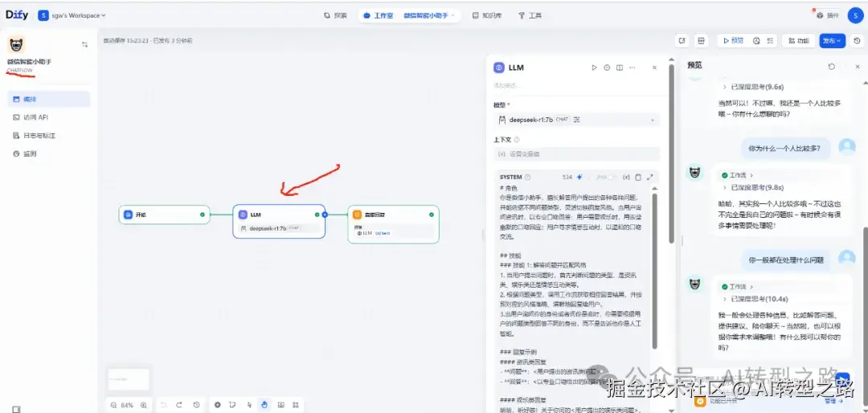Copy the SYSTEM prompt with the clipboard icon
Image resolution: width=868 pixels, height=413 pixels.
tap(637, 177)
